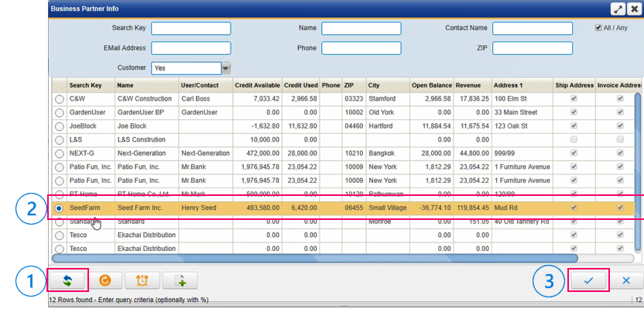Viewport: 644px width, 309px height.
Task: Sort by the Revenue column header
Action: (x=472, y=85)
